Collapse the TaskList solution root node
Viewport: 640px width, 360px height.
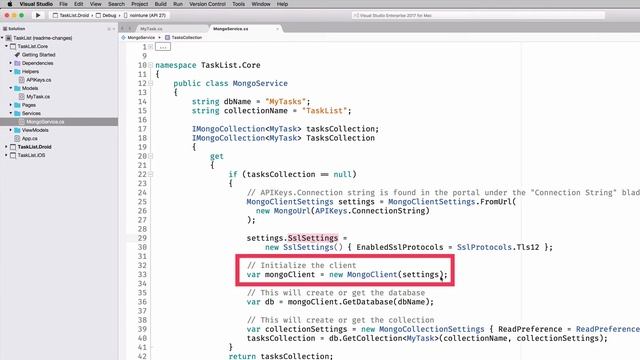(2, 38)
